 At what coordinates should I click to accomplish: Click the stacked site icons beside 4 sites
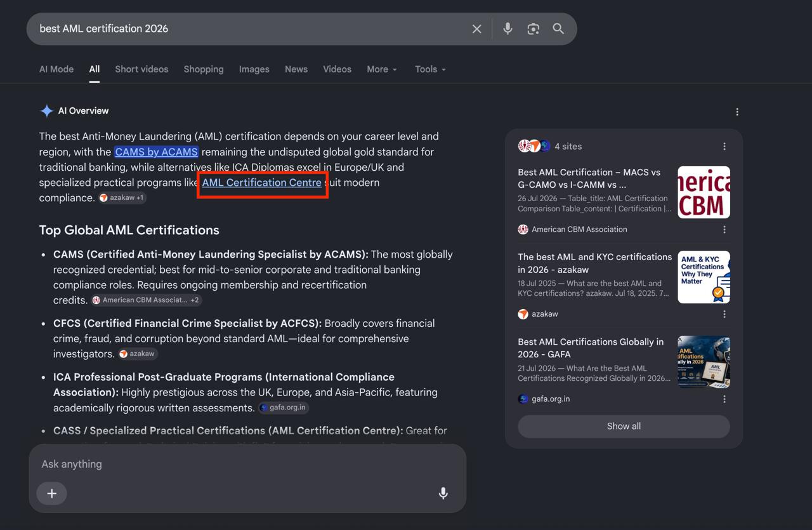pyautogui.click(x=534, y=146)
